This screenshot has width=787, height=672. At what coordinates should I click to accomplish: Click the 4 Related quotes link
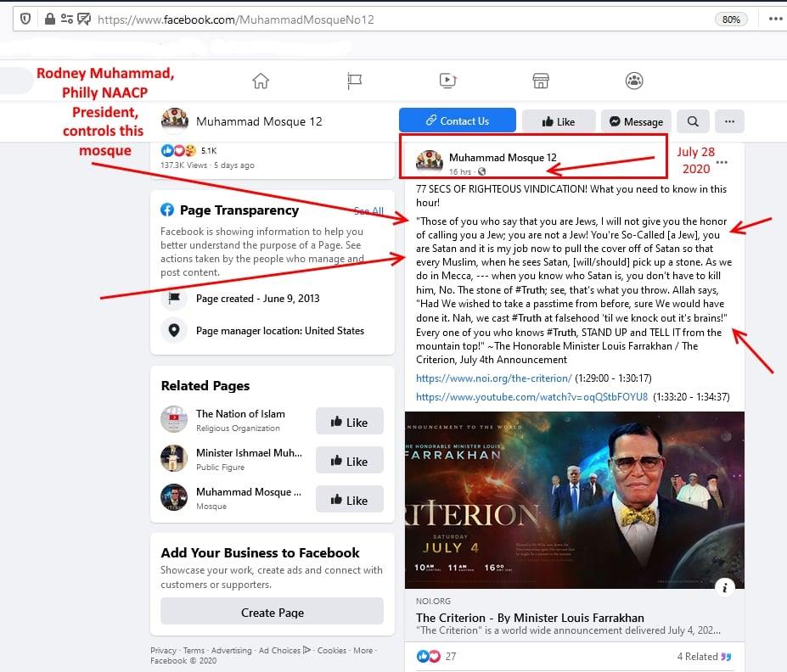click(x=704, y=656)
